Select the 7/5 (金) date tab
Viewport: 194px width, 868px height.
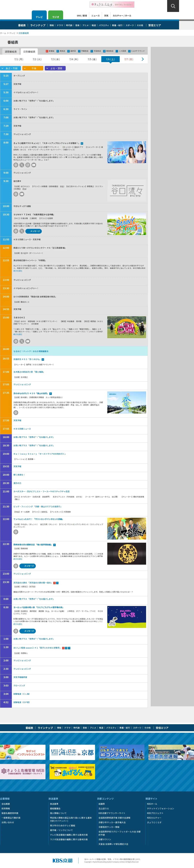[92, 59]
